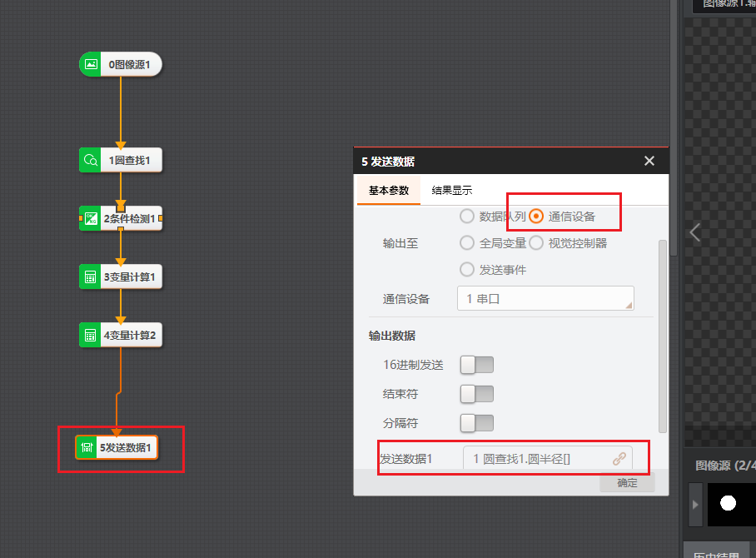Open the 通信设备 dropdown showing 1 串口
Screen dimensions: 756x558
point(545,298)
